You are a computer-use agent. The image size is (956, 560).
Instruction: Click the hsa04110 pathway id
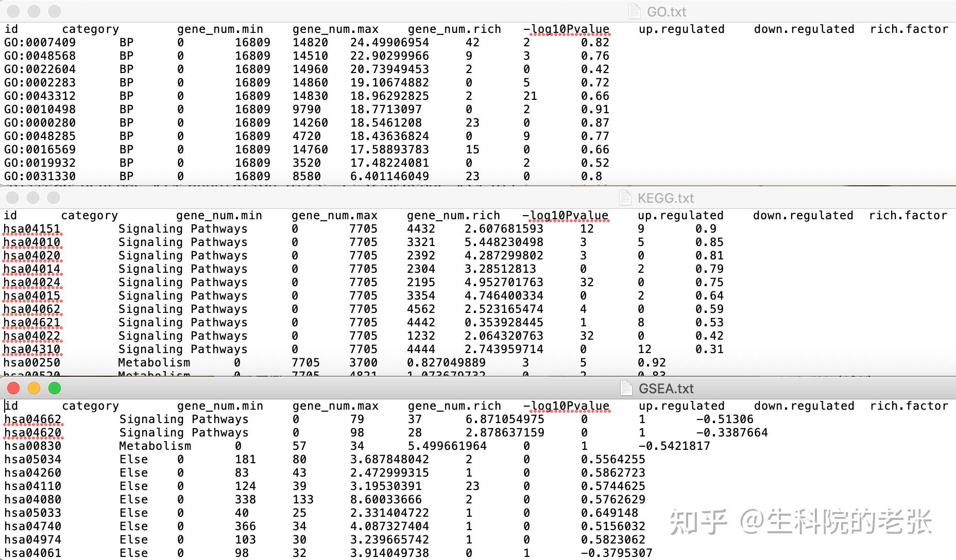pos(33,486)
